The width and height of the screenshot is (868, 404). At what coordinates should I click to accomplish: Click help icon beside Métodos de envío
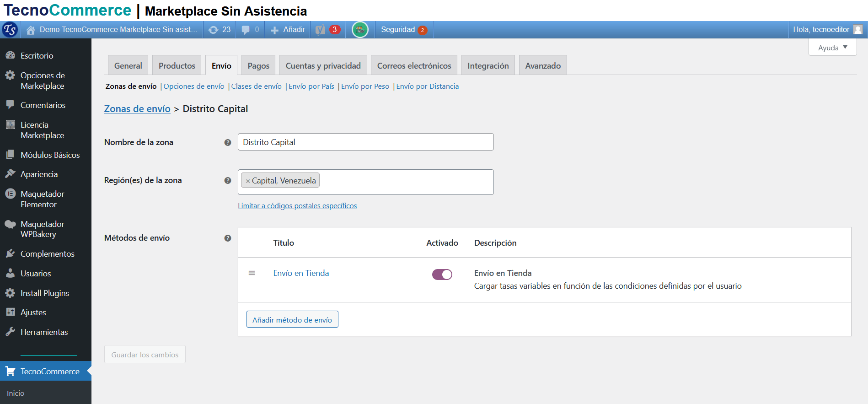point(228,238)
